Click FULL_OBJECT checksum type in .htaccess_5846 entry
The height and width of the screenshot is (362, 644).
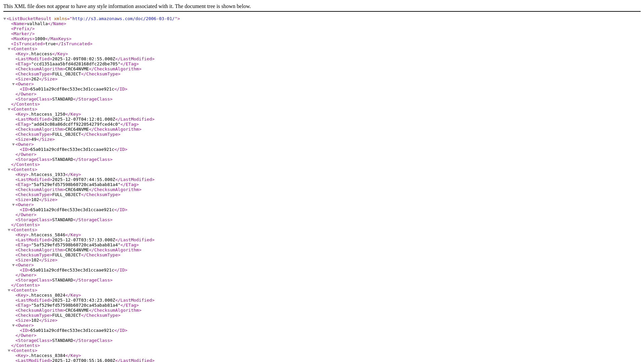coord(66,255)
